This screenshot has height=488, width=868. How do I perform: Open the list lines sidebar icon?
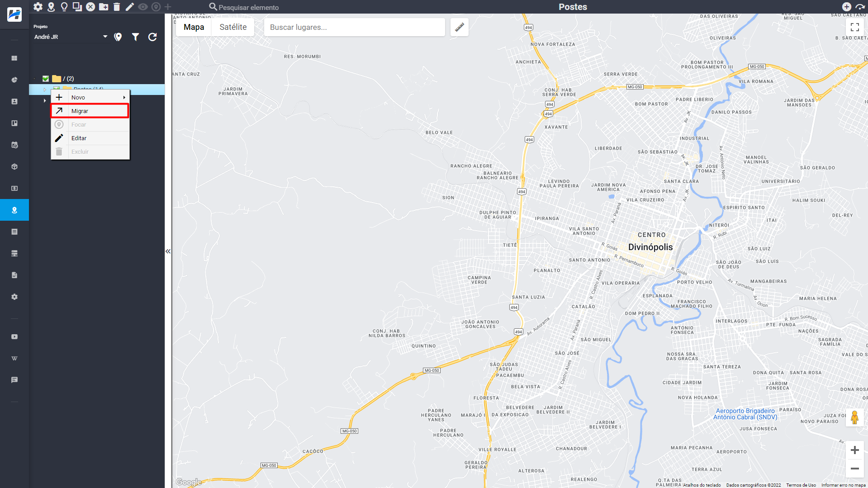14,232
